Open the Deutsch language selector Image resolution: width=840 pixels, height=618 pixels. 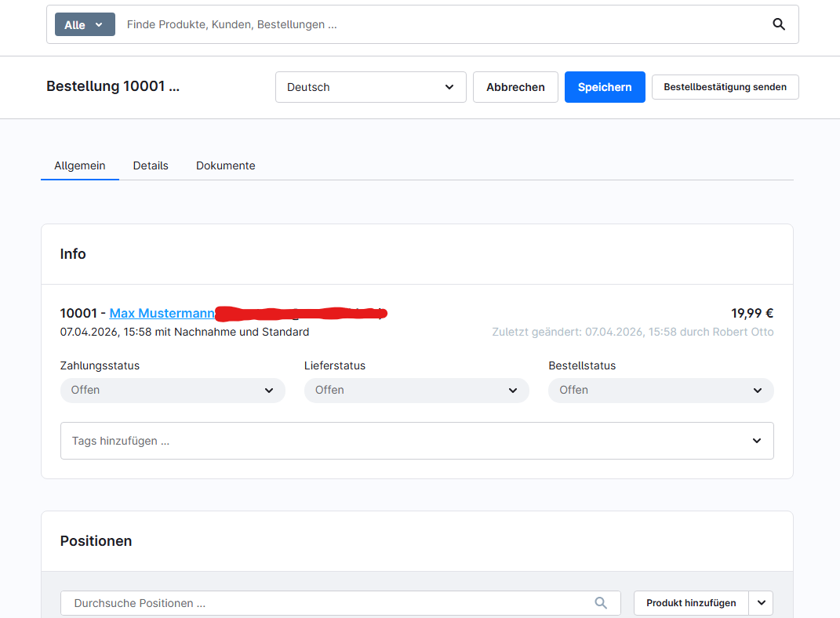(370, 87)
